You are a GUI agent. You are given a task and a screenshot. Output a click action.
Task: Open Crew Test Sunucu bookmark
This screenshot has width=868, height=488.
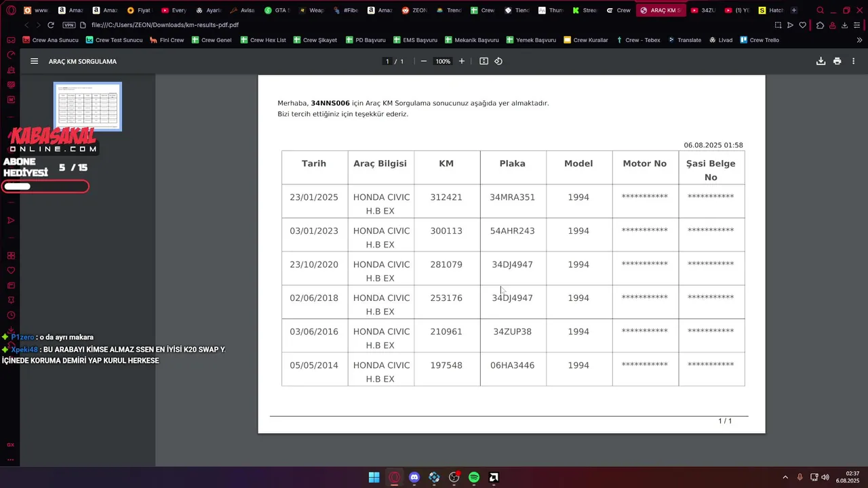tap(114, 40)
